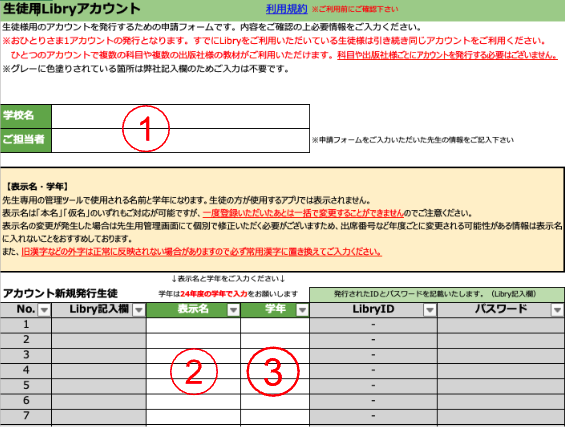
Task: Click the ※申請フォームをご入力いただいた先生 note
Action: (413, 140)
